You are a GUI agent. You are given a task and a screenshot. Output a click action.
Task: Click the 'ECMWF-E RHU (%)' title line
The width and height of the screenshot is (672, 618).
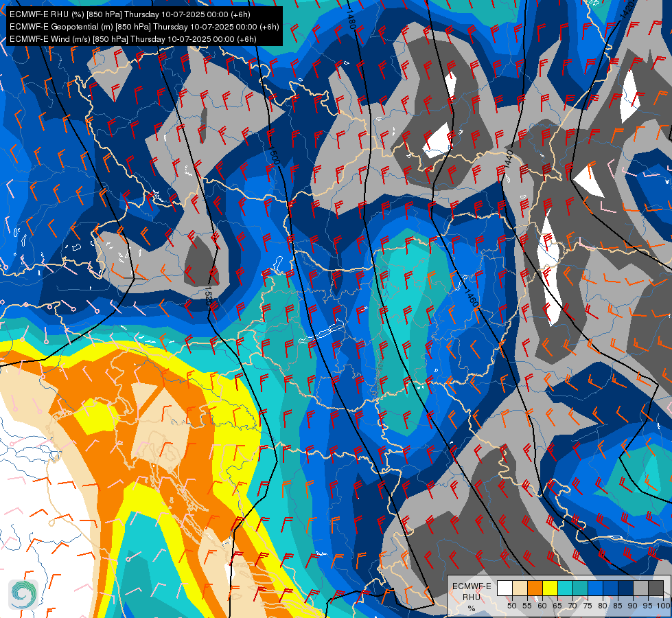[x=130, y=14]
